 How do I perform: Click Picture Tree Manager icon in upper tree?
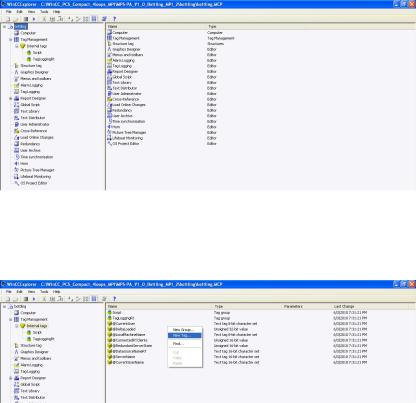[x=16, y=170]
